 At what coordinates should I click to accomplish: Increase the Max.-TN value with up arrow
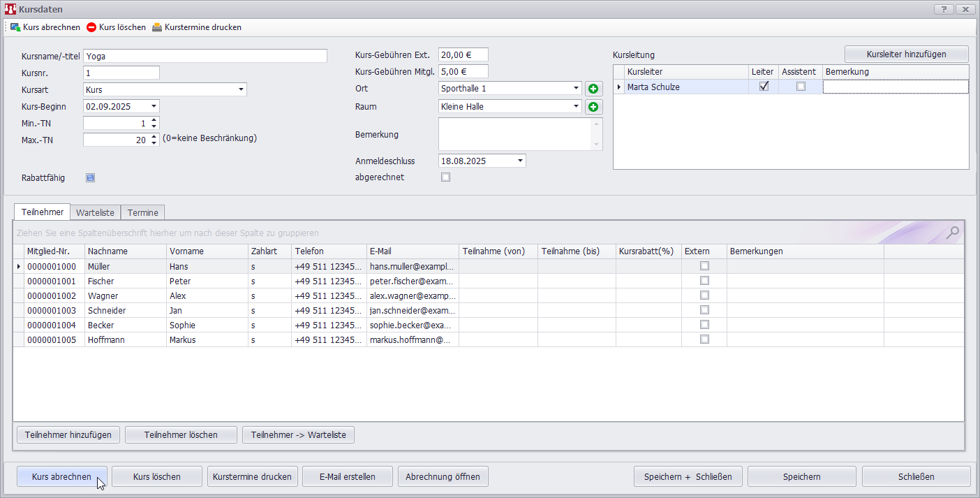click(x=154, y=136)
